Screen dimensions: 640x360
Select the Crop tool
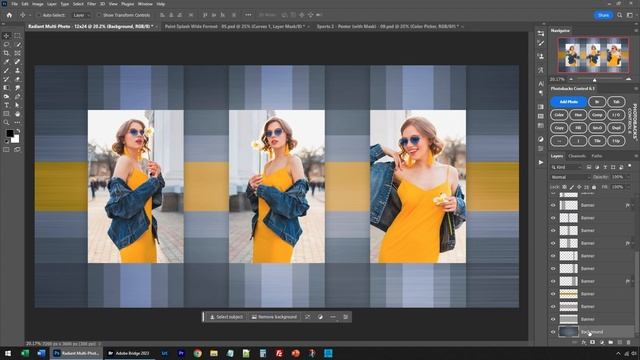(x=7, y=53)
